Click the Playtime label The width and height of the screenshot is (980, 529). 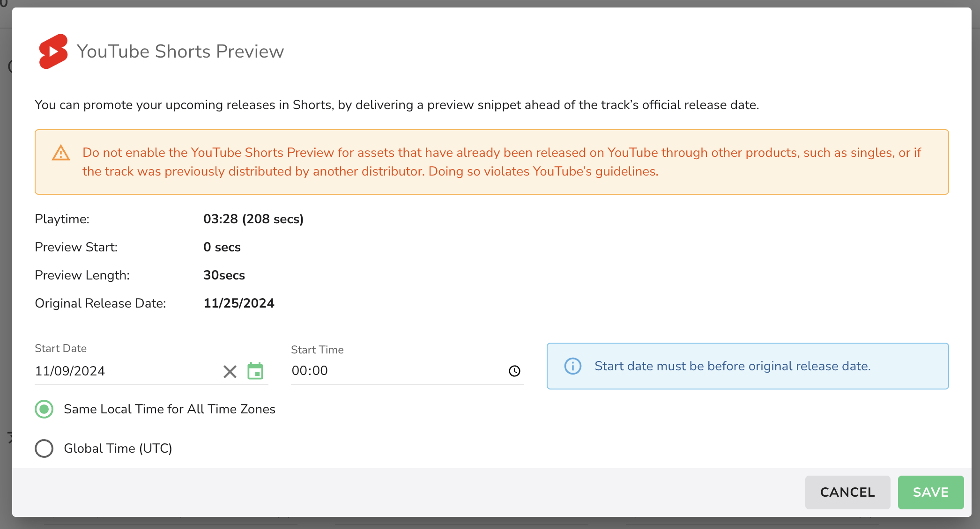(62, 219)
